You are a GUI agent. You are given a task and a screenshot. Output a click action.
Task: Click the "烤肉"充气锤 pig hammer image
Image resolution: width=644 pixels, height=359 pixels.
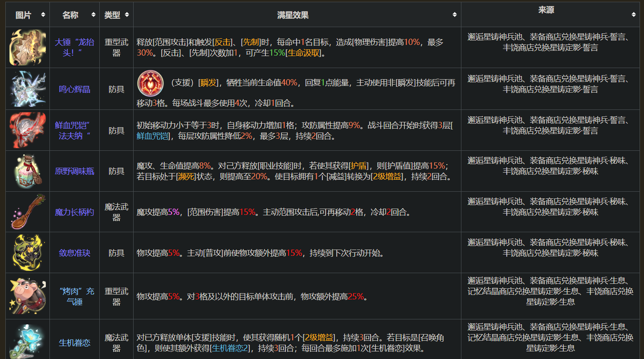(28, 296)
